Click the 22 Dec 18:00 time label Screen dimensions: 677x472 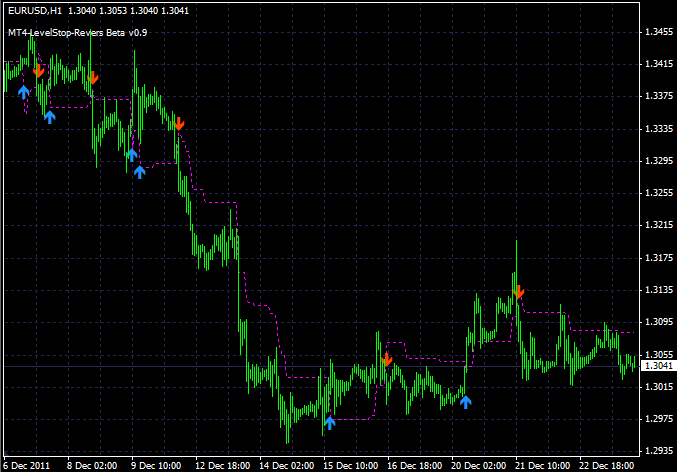606,466
